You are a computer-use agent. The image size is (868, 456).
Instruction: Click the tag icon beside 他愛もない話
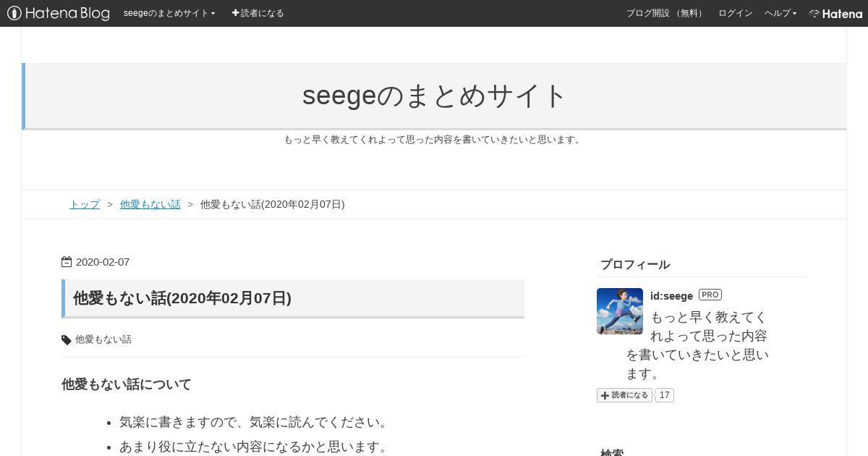67,339
